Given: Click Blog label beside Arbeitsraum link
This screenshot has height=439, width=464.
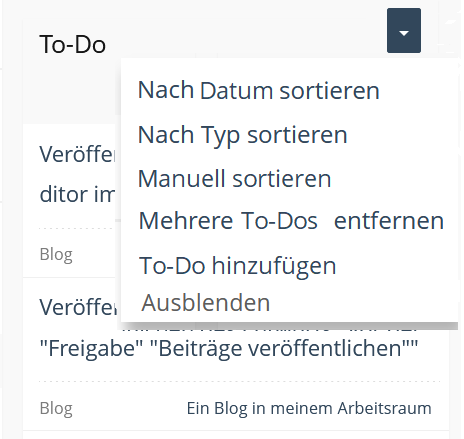Looking at the screenshot, I should click(x=56, y=408).
